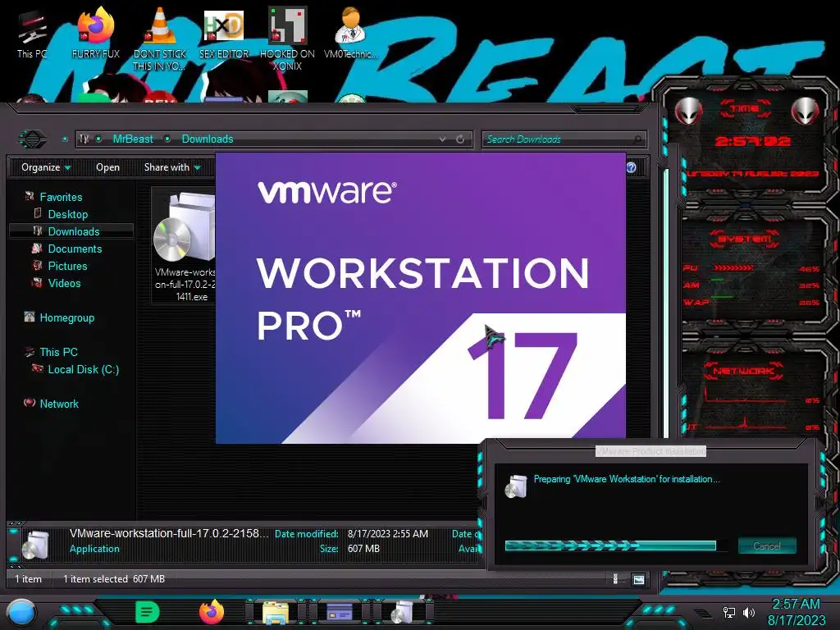The width and height of the screenshot is (840, 630).
Task: Click the VMware installation progress bar
Action: click(x=610, y=546)
